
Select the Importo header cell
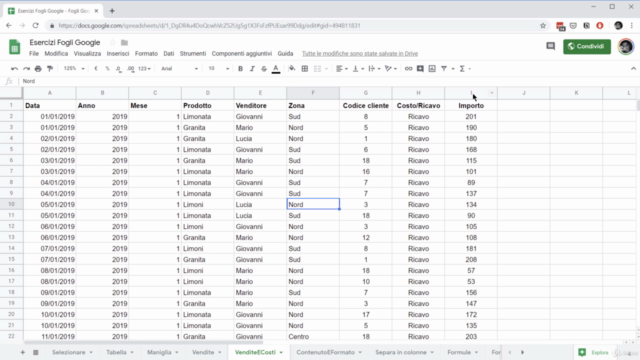point(471,106)
